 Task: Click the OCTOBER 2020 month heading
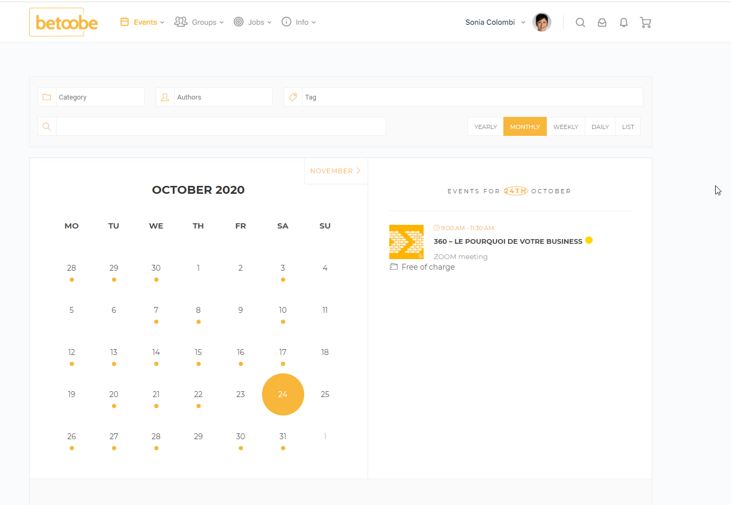point(198,190)
